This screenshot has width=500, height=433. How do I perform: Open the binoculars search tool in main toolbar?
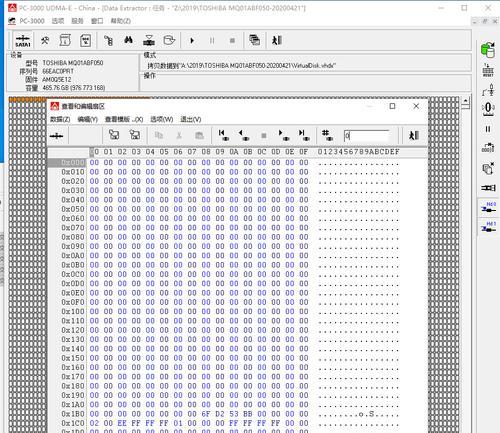(x=128, y=41)
